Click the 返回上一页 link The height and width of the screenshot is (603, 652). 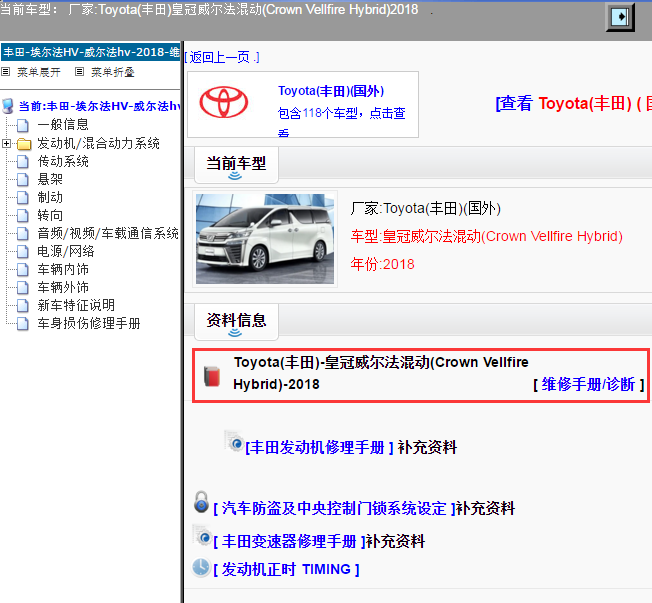click(x=222, y=57)
